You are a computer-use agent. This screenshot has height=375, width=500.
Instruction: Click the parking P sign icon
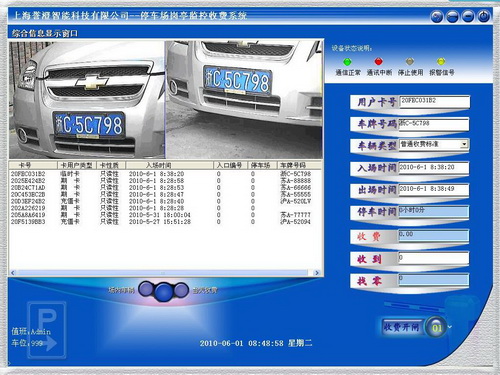coord(47,330)
